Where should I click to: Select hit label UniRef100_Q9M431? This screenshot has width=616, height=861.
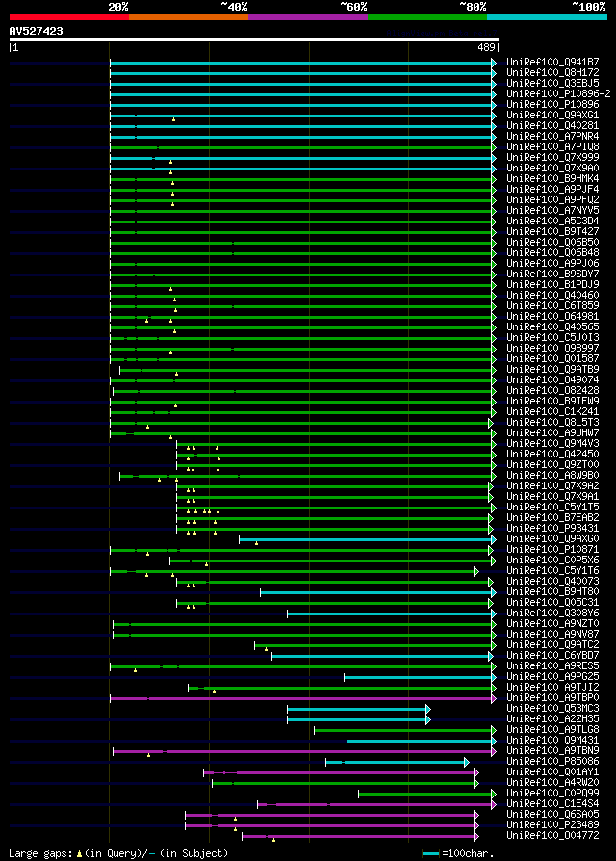pos(552,741)
